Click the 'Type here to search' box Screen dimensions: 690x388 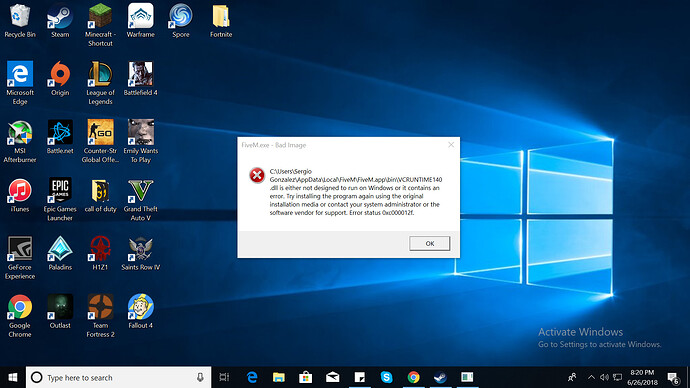[119, 377]
